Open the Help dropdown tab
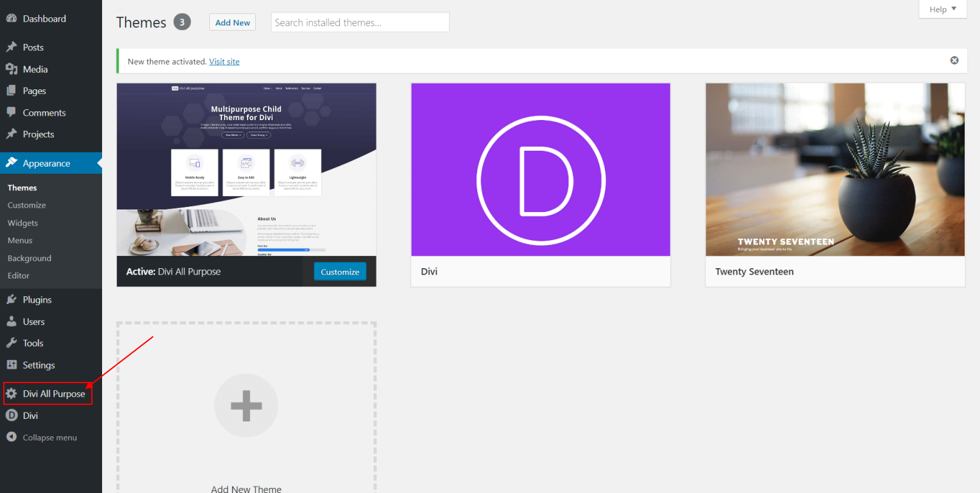 point(943,10)
